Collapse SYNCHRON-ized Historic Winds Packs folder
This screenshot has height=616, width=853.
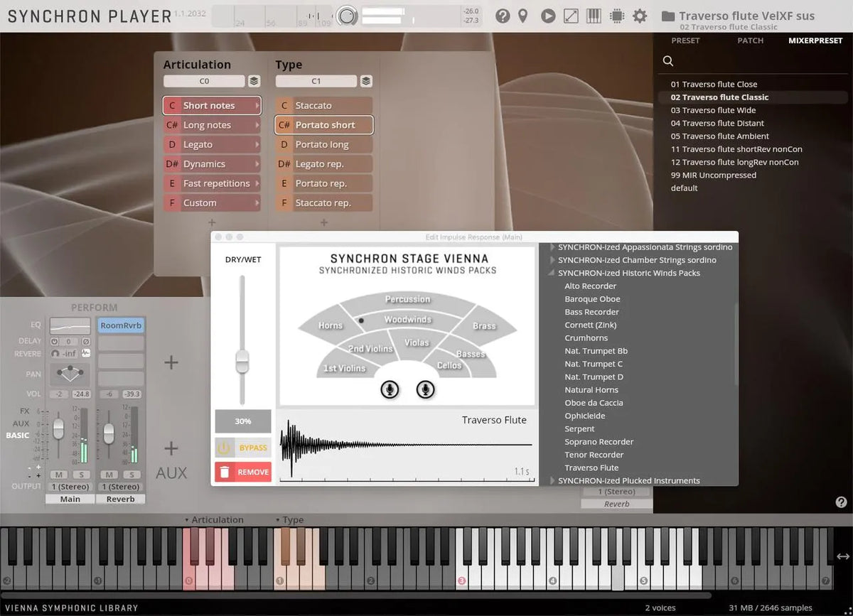point(553,274)
